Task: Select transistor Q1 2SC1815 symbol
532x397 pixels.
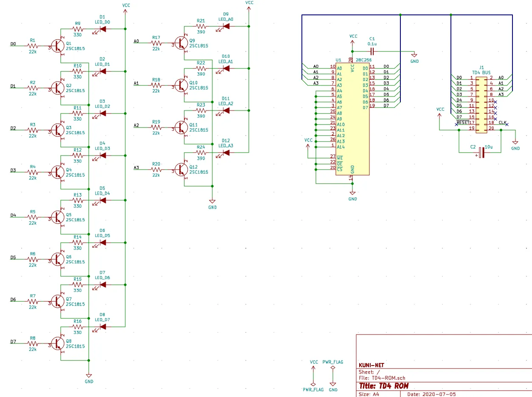Action: [57, 45]
